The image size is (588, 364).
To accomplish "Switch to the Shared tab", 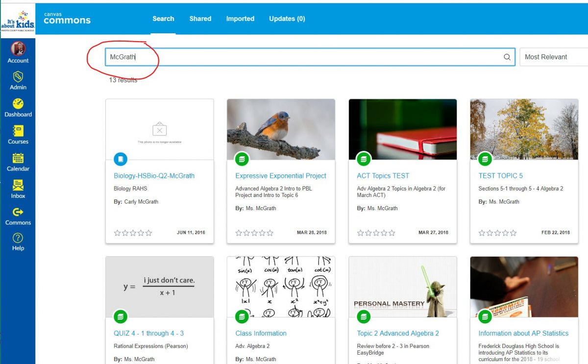I will click(x=200, y=19).
